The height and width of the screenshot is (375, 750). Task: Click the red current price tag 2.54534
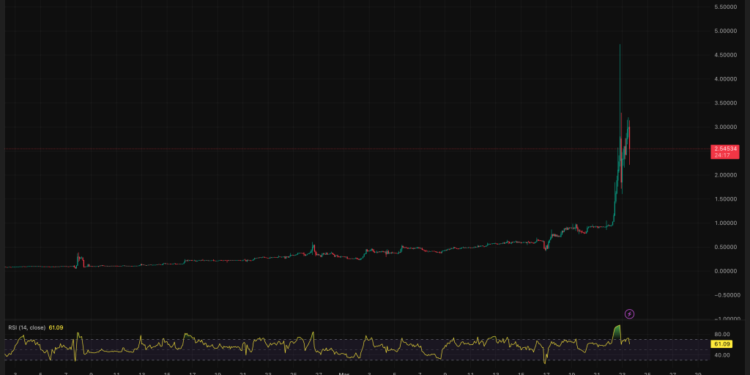725,152
